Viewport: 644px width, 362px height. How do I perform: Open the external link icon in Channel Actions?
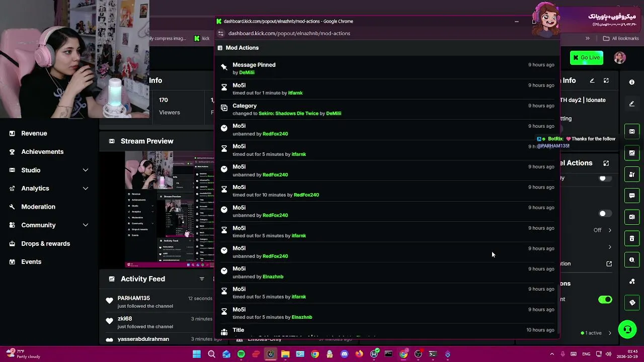click(x=609, y=263)
